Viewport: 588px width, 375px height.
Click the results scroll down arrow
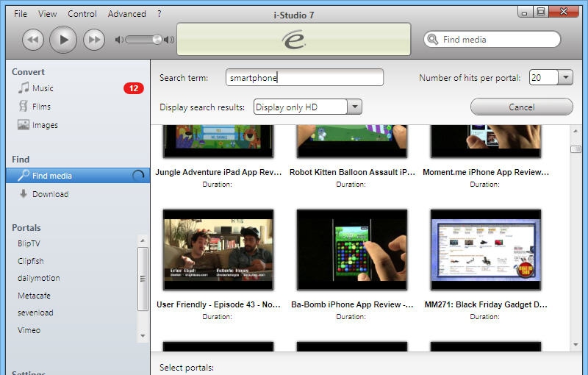(x=576, y=345)
